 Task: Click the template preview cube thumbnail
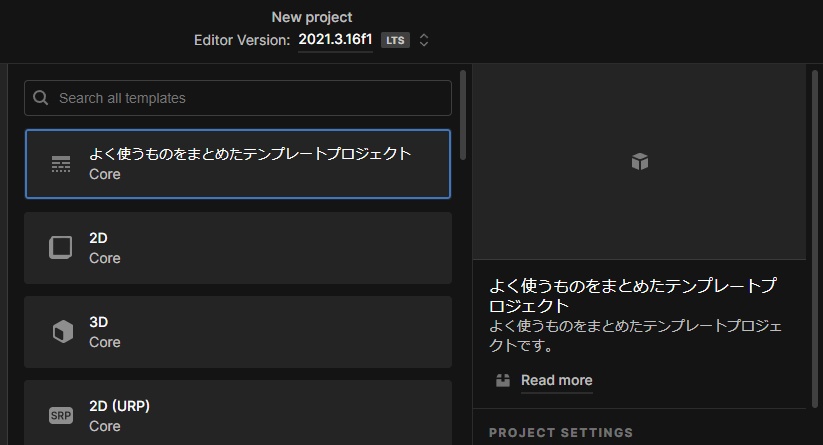640,161
